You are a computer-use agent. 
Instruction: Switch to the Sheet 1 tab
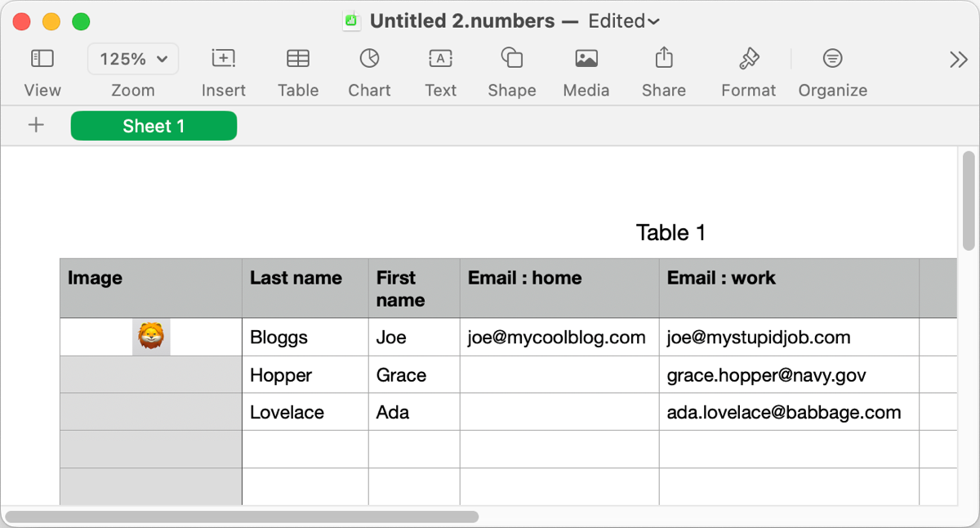[154, 126]
